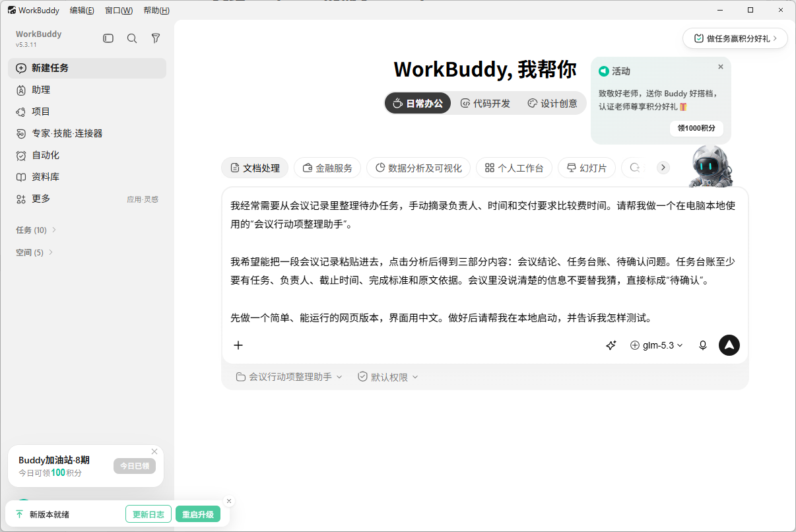Screen dimensions: 796x532
Task: Switch to 设计创意 mode tab
Action: click(552, 103)
